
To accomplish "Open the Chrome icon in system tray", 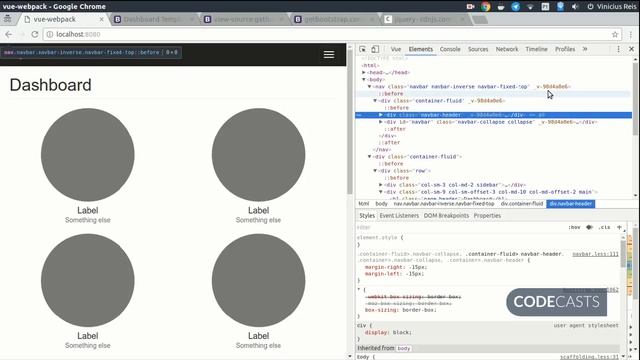I will (486, 7).
